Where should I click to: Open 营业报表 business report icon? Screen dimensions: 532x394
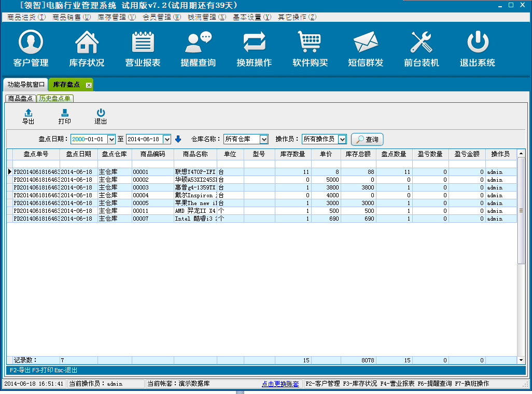pos(143,43)
